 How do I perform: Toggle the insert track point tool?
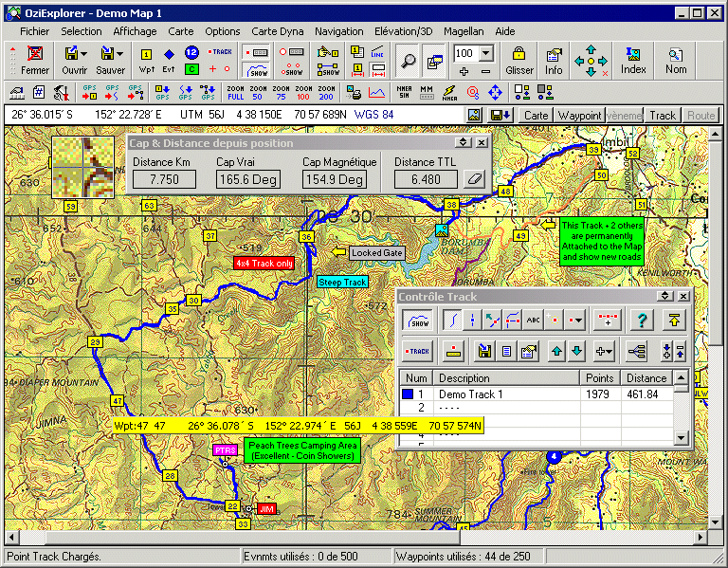click(513, 320)
